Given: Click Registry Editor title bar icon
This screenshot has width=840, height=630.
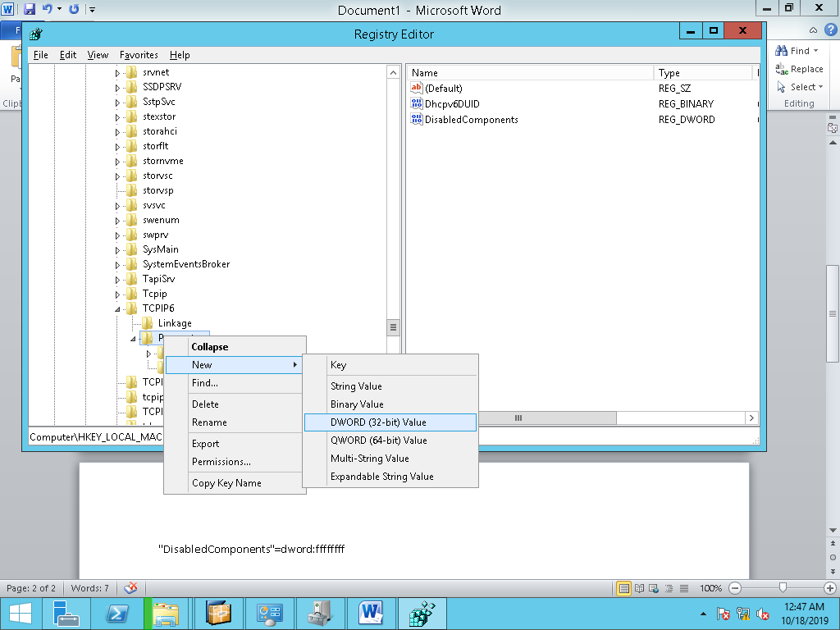Looking at the screenshot, I should click(x=36, y=34).
